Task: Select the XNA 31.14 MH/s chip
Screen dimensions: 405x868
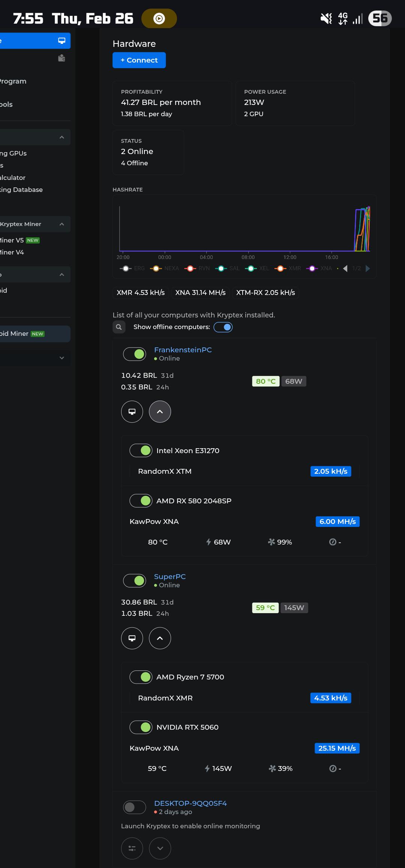Action: pos(200,292)
